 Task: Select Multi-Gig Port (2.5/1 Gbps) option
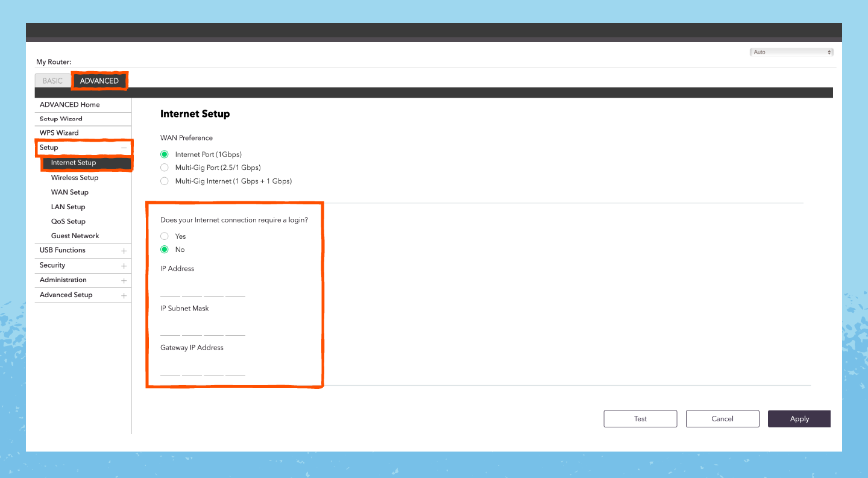pyautogui.click(x=164, y=168)
